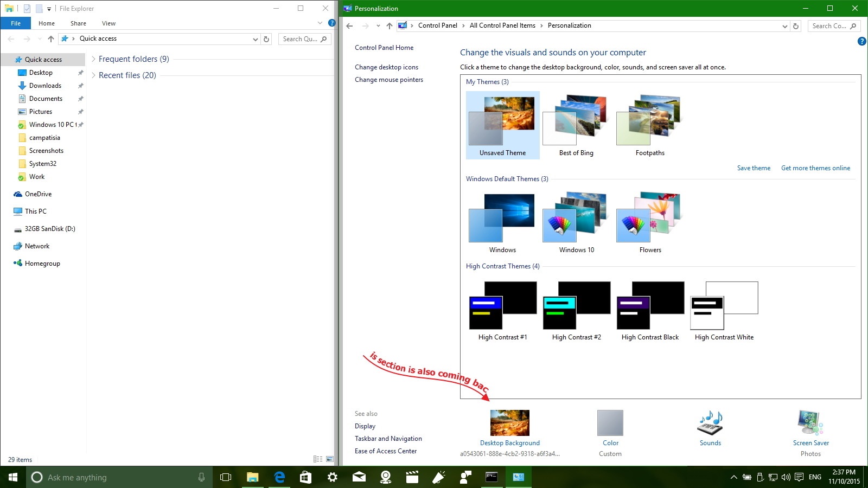Select 32GB SanDisk (D:) drive
Viewport: 868px width, 488px height.
pyautogui.click(x=50, y=229)
